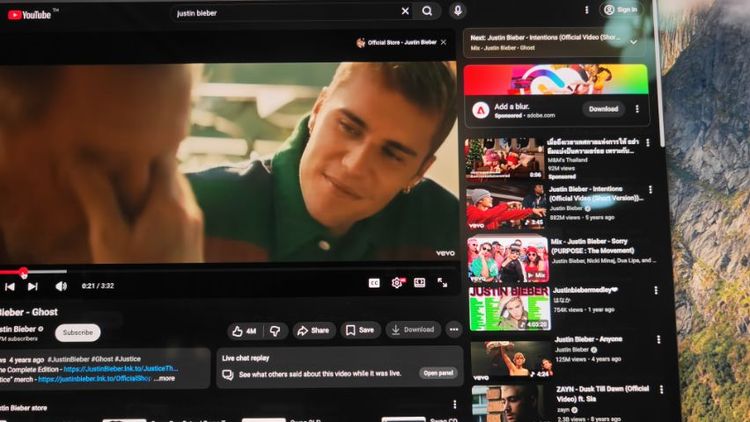Open YouTube settings three-dot menu
750x422 pixels.
tap(586, 10)
